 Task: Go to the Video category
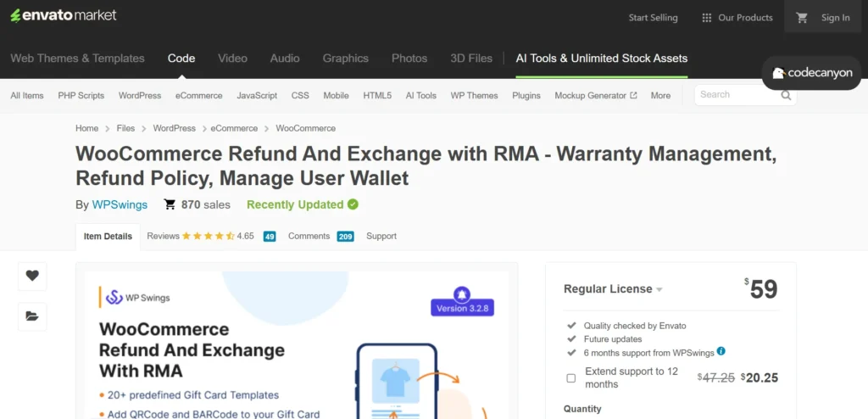click(x=232, y=59)
